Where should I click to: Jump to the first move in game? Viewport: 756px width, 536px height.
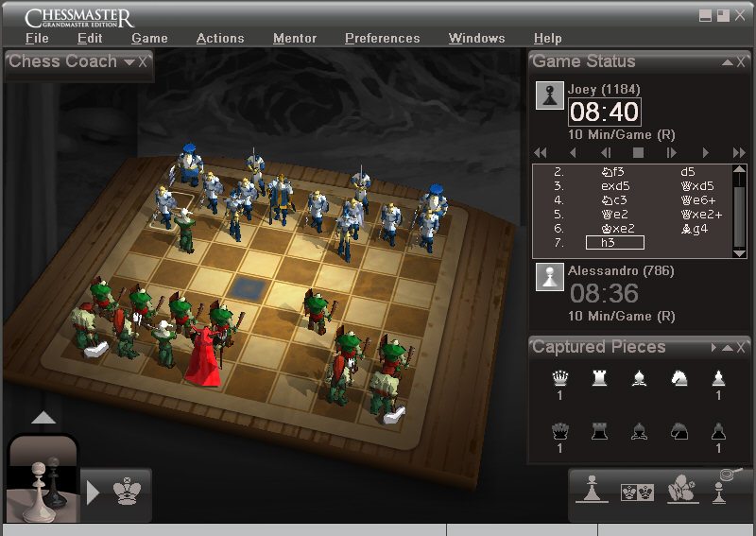pyautogui.click(x=541, y=153)
